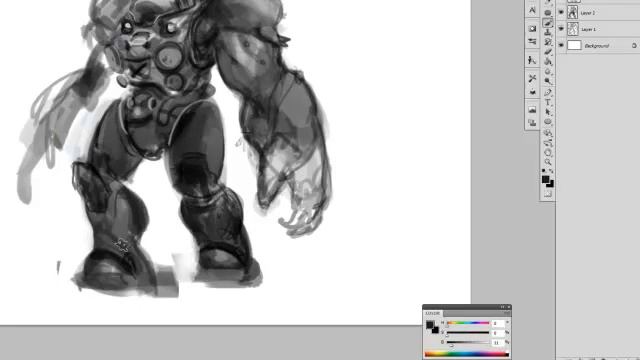Select the Eraser tool
This screenshot has height=360, width=640.
(x=548, y=52)
